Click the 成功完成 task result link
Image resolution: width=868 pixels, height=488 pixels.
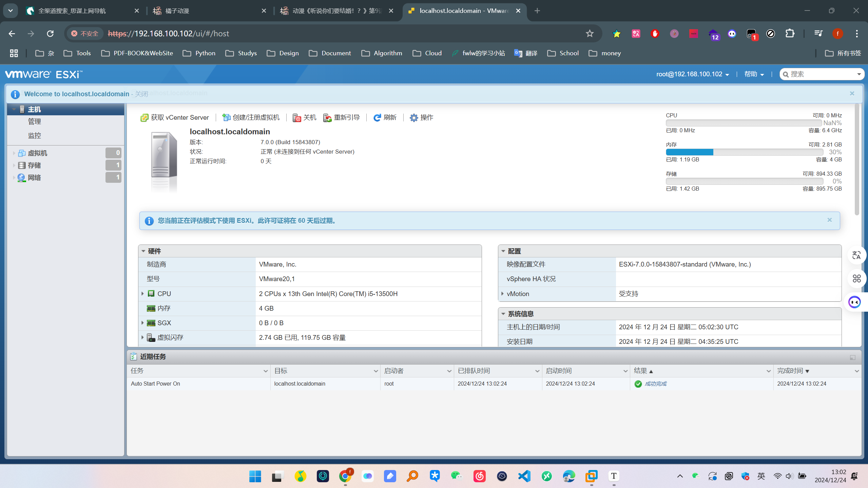coord(655,384)
